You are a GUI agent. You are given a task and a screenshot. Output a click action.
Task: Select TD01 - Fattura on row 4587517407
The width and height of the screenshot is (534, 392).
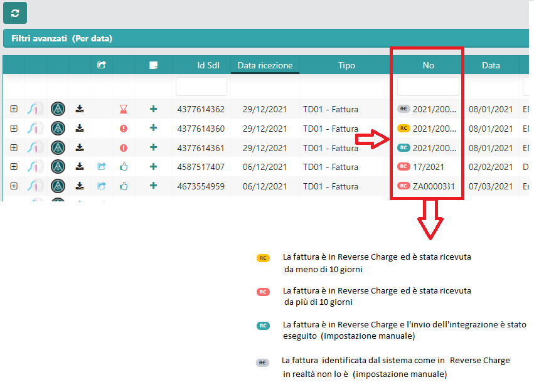(x=330, y=167)
